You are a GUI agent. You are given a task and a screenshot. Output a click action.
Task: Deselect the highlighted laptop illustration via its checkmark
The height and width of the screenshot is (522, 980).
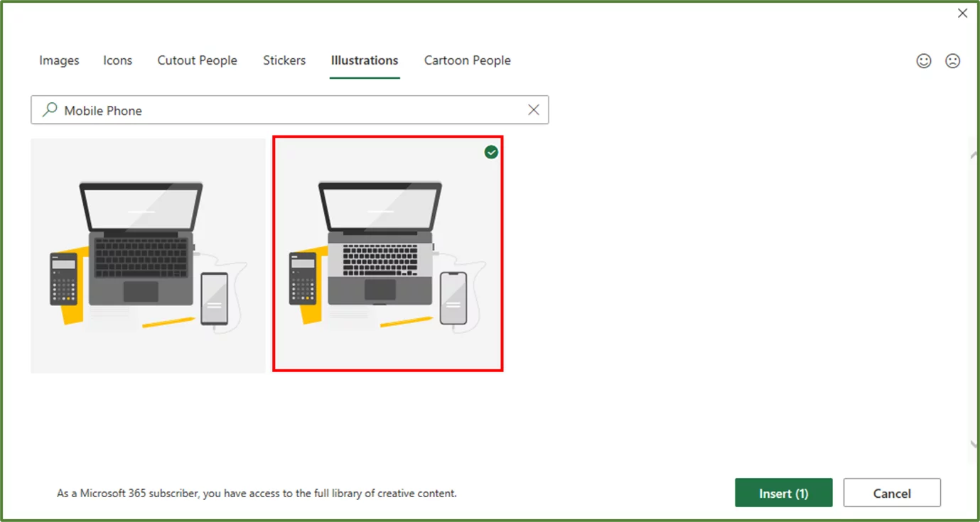tap(491, 151)
